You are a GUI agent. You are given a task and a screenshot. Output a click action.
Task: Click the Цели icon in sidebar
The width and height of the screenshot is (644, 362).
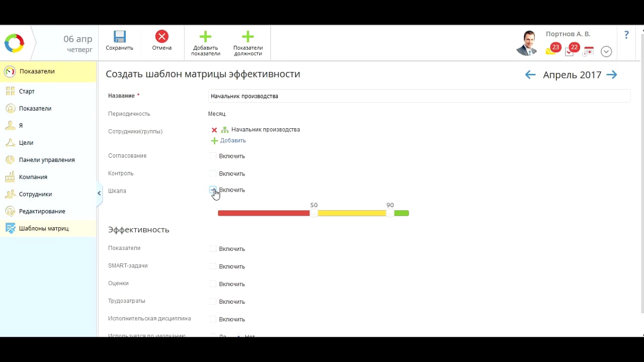point(10,143)
